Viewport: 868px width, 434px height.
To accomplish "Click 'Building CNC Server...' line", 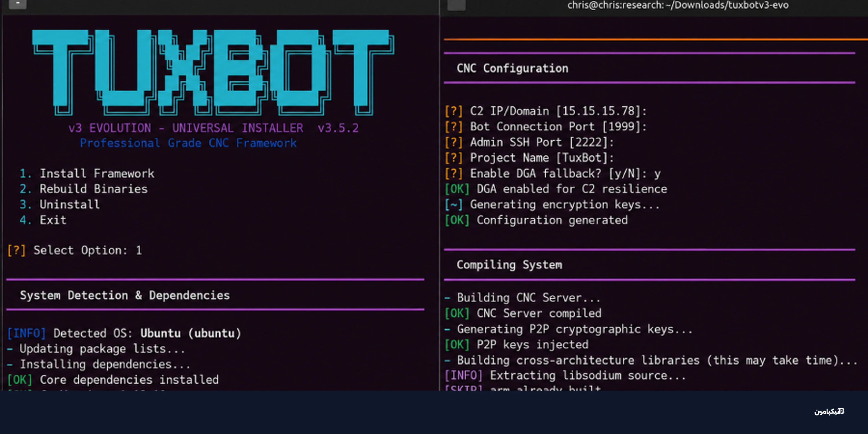I will 522,297.
